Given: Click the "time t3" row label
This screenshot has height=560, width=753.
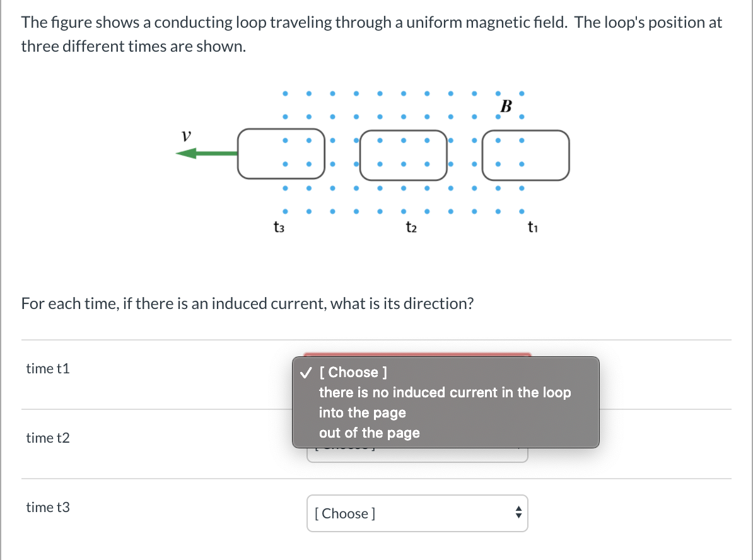Looking at the screenshot, I should [48, 507].
